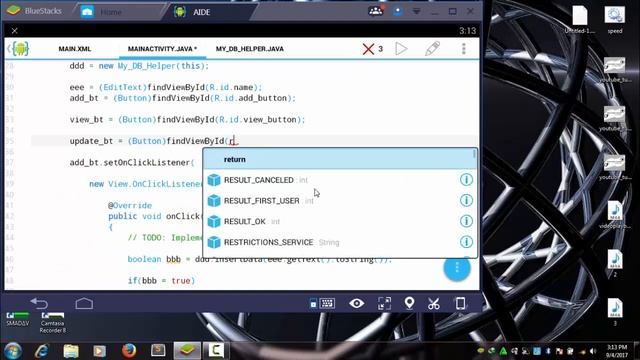
Task: Click the volume tray icon
Action: [x=593, y=351]
